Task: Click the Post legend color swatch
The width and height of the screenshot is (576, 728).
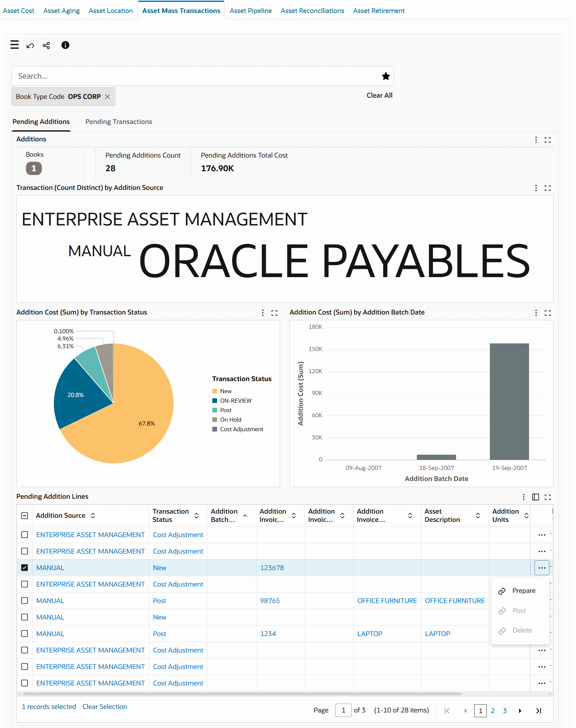Action: tap(214, 410)
